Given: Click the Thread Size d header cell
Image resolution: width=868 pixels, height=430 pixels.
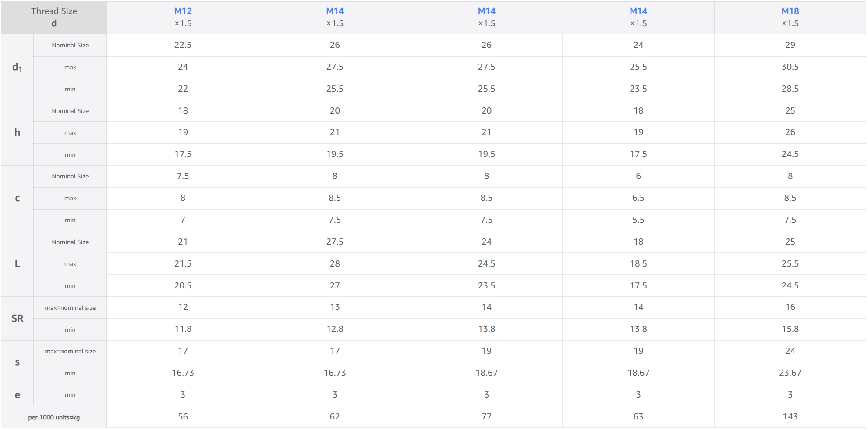Looking at the screenshot, I should click(54, 17).
